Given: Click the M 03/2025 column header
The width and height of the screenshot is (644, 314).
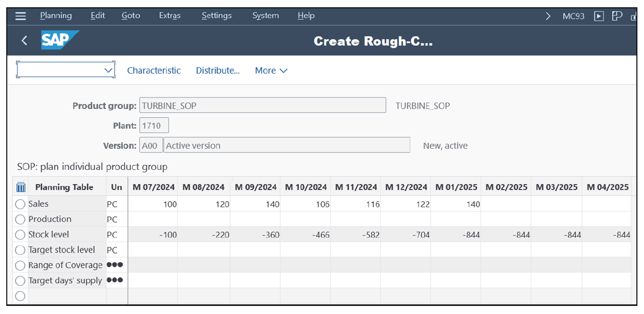Looking at the screenshot, I should (557, 187).
